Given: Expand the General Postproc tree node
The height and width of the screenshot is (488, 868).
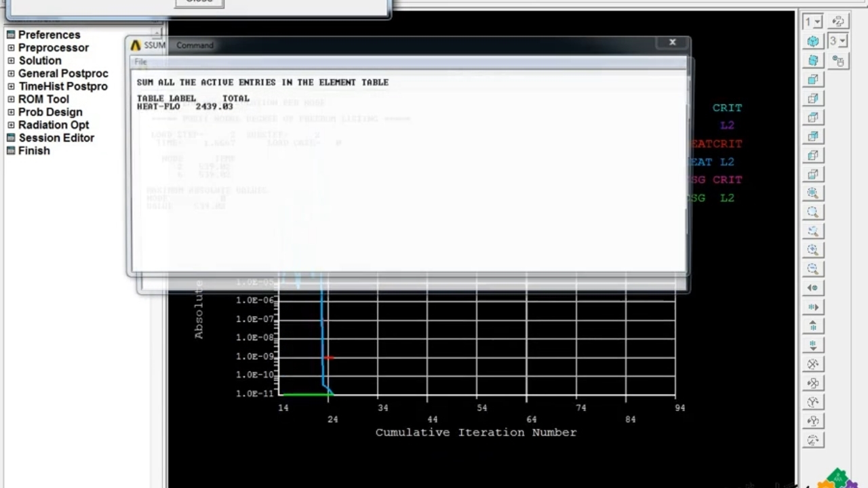Looking at the screenshot, I should click(11, 74).
